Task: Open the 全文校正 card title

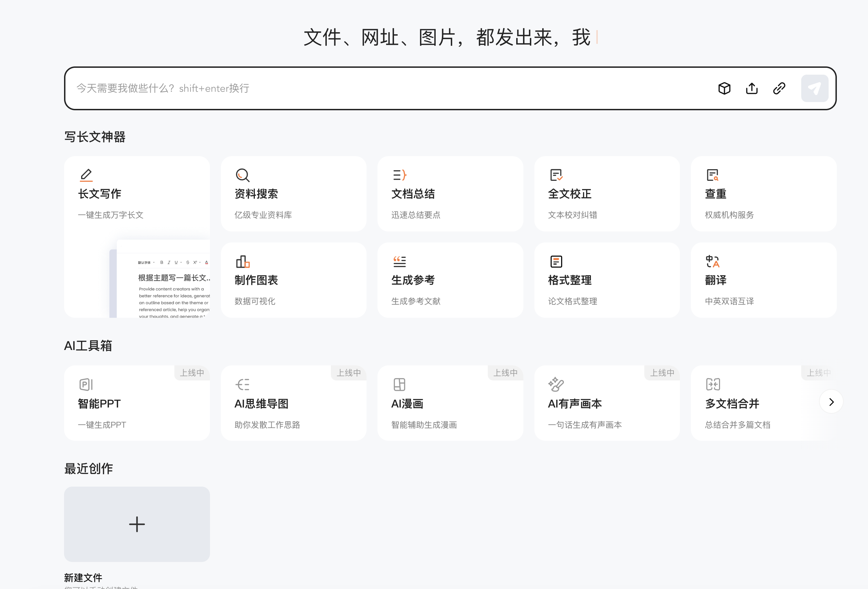Action: [x=570, y=194]
